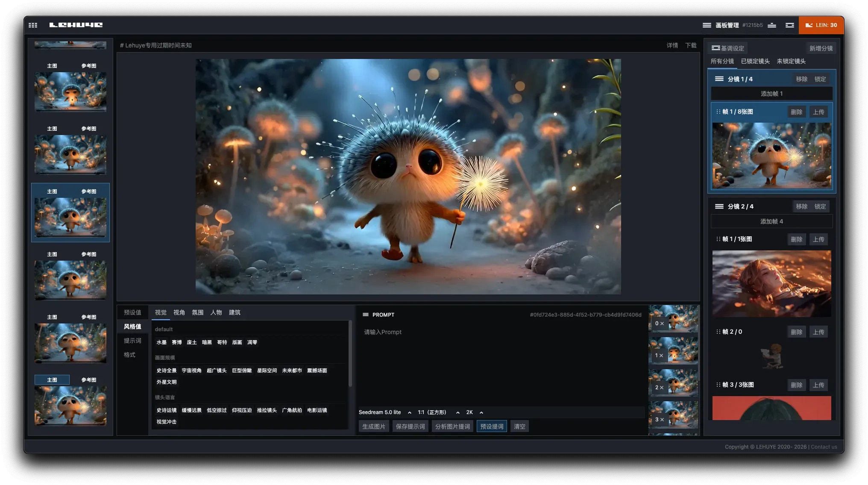Open the 基调设定 settings icon button
This screenshot has width=868, height=485.
(x=716, y=48)
